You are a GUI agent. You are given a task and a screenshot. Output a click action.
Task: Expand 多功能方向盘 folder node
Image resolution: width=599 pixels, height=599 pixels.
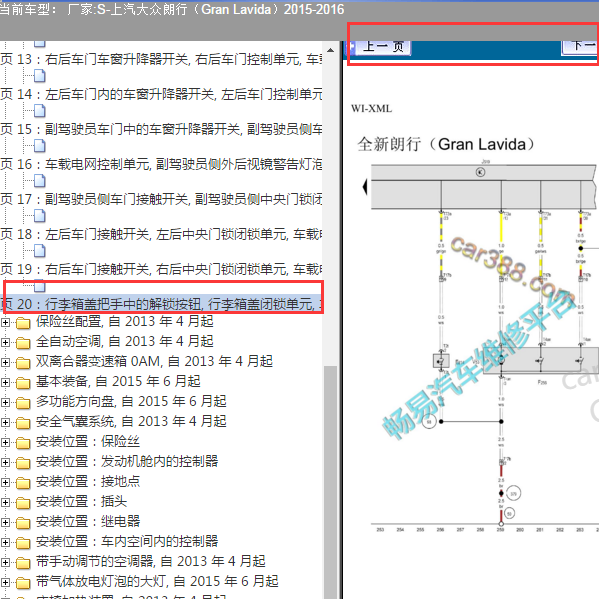coord(5,402)
